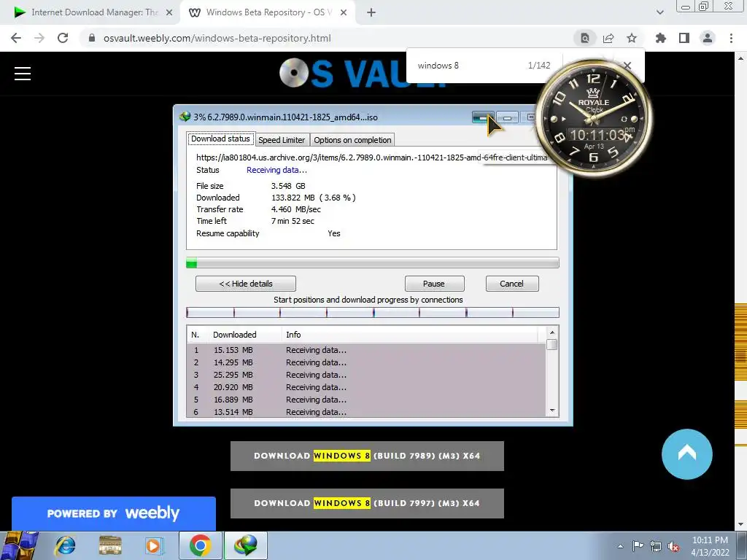Click the 'Receiving data...' status text

(x=276, y=170)
